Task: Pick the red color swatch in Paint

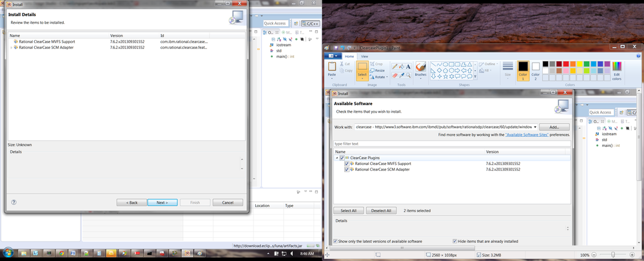Action: [566, 64]
